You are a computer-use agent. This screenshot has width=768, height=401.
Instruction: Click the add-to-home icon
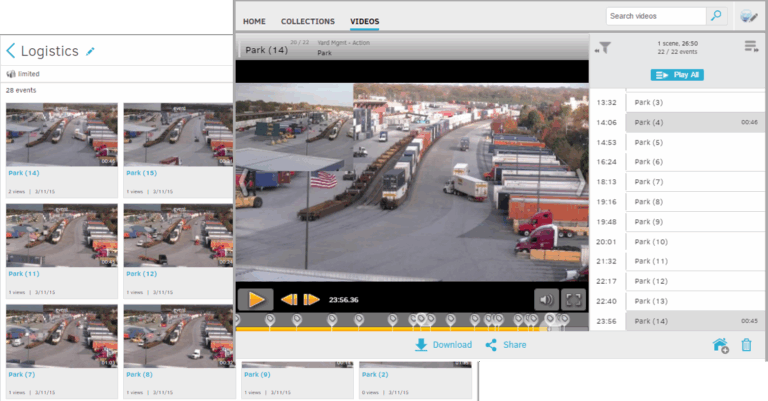(720, 346)
